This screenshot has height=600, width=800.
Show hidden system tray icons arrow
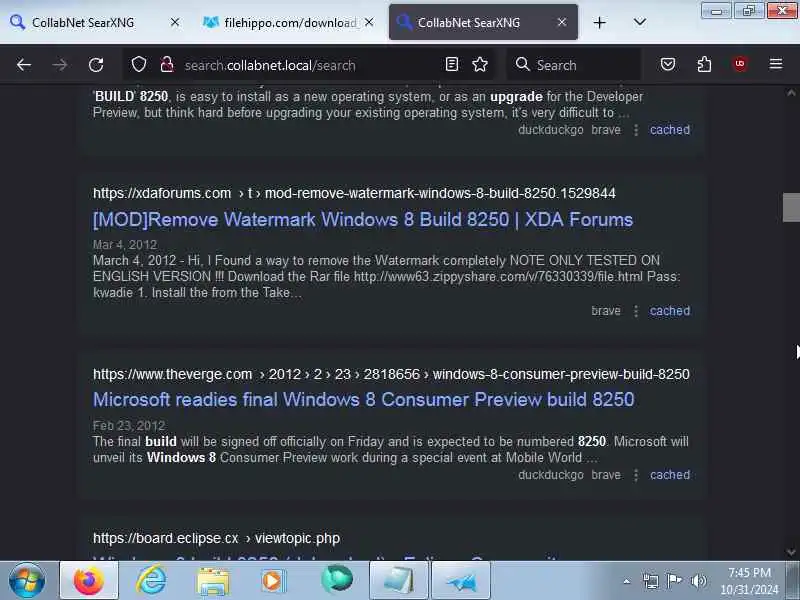pyautogui.click(x=627, y=581)
